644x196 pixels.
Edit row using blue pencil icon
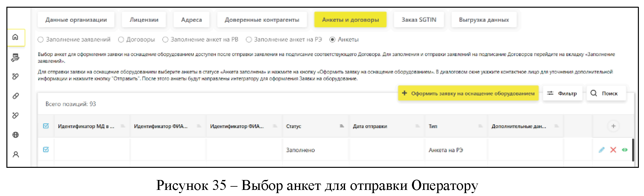coord(601,150)
